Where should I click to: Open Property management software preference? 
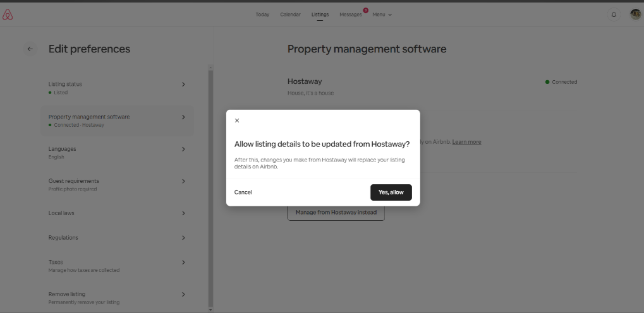(117, 120)
